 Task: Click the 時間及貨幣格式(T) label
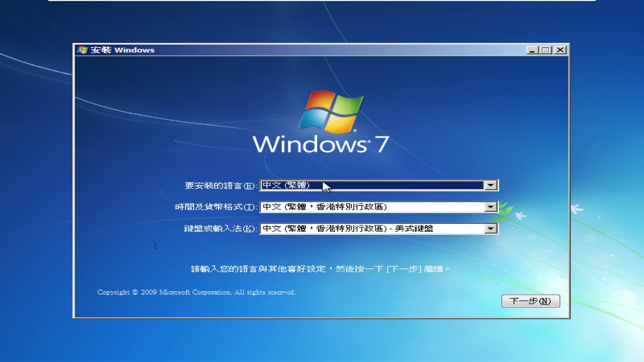coord(216,207)
